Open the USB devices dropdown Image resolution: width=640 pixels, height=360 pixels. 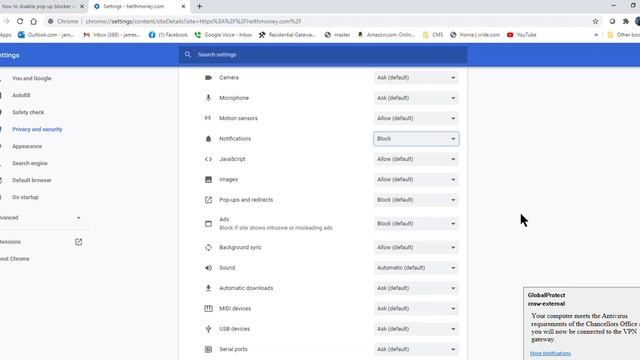tap(416, 329)
